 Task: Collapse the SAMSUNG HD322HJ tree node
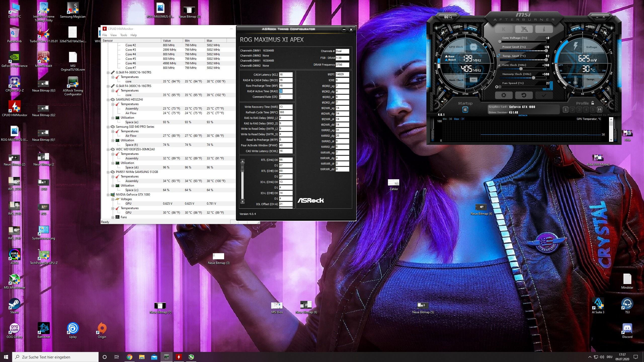tap(108, 100)
